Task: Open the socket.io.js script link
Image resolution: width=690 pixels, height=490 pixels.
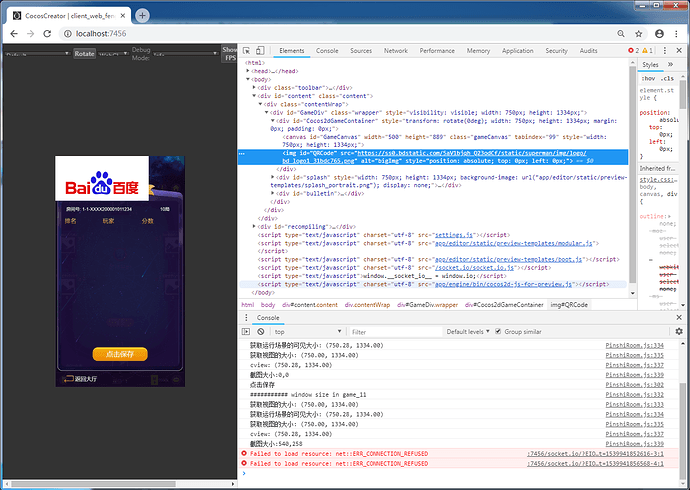Action: (474, 267)
